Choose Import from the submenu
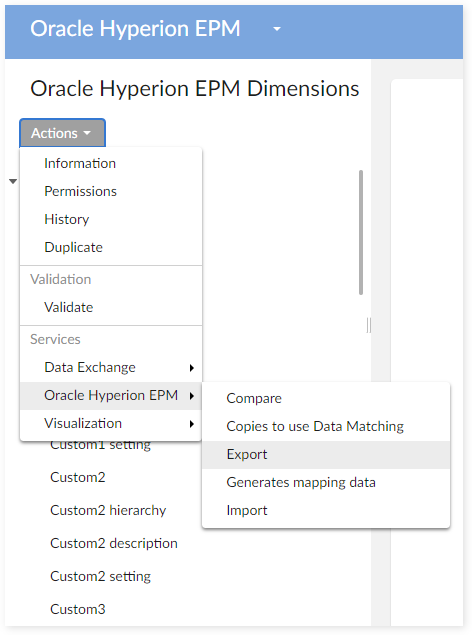This screenshot has height=635, width=472. (326, 510)
